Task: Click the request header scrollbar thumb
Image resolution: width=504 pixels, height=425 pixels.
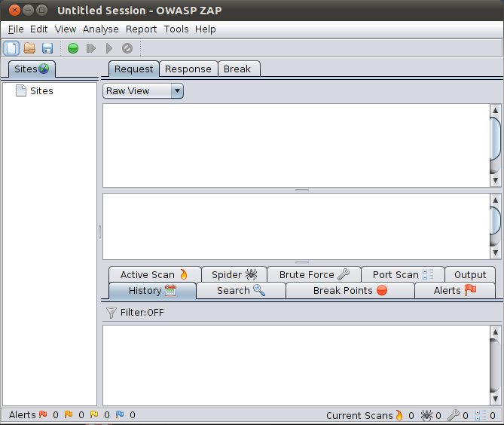Action: [x=495, y=139]
